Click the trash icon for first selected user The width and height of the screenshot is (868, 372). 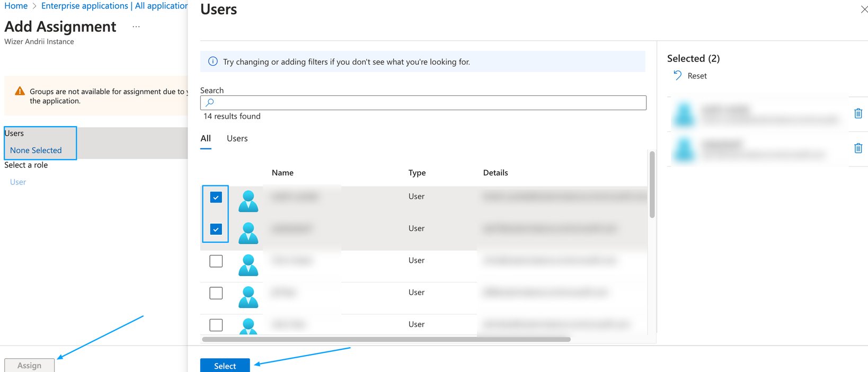coord(858,113)
